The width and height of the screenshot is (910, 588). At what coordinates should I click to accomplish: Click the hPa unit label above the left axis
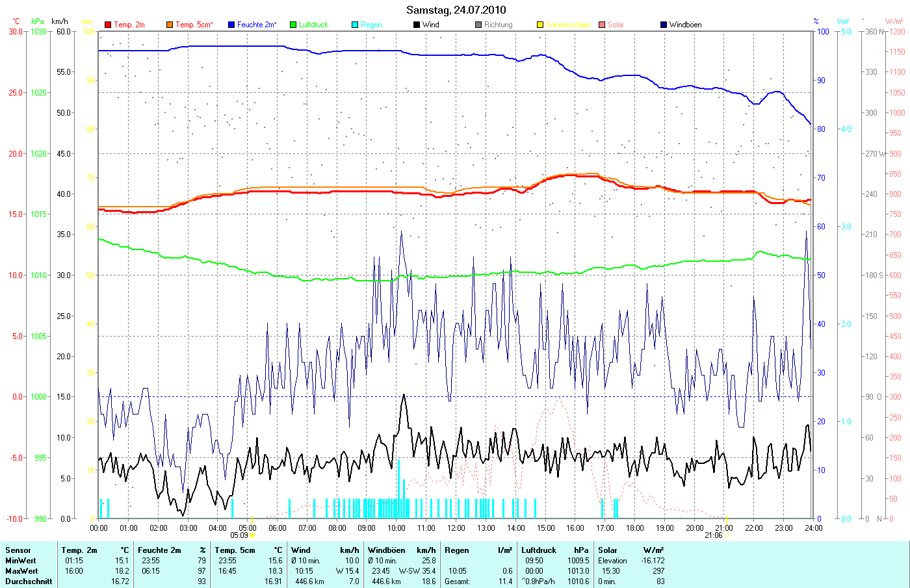tap(38, 21)
